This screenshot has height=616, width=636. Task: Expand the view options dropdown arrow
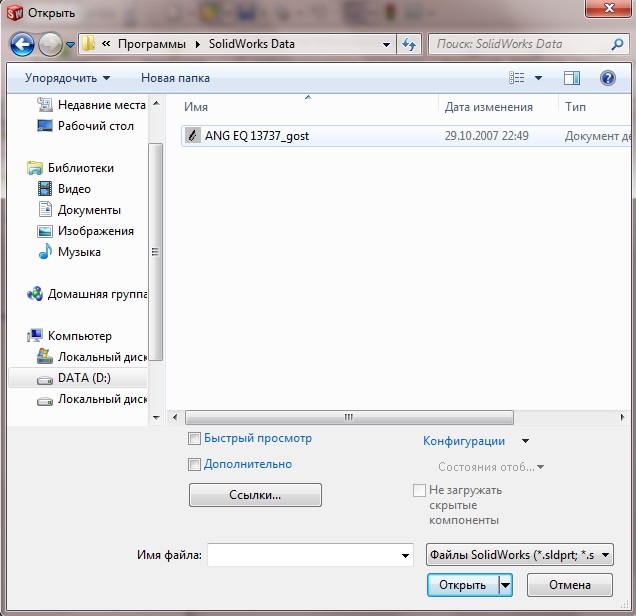point(538,78)
